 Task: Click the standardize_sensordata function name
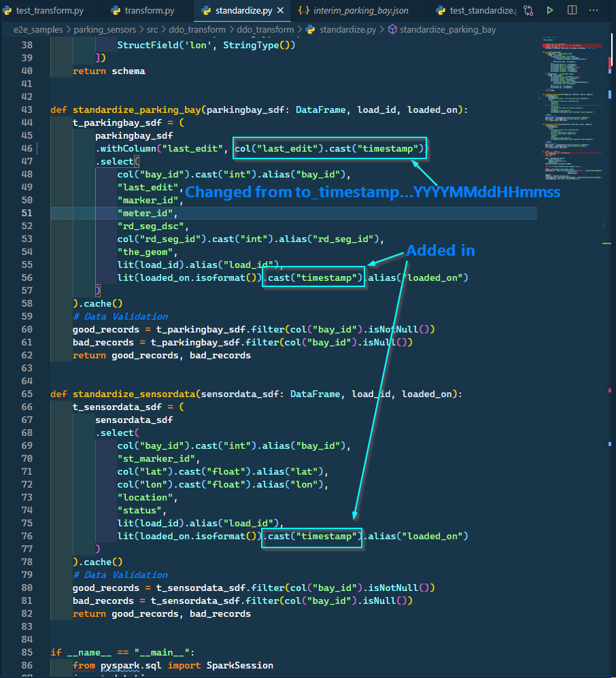134,394
